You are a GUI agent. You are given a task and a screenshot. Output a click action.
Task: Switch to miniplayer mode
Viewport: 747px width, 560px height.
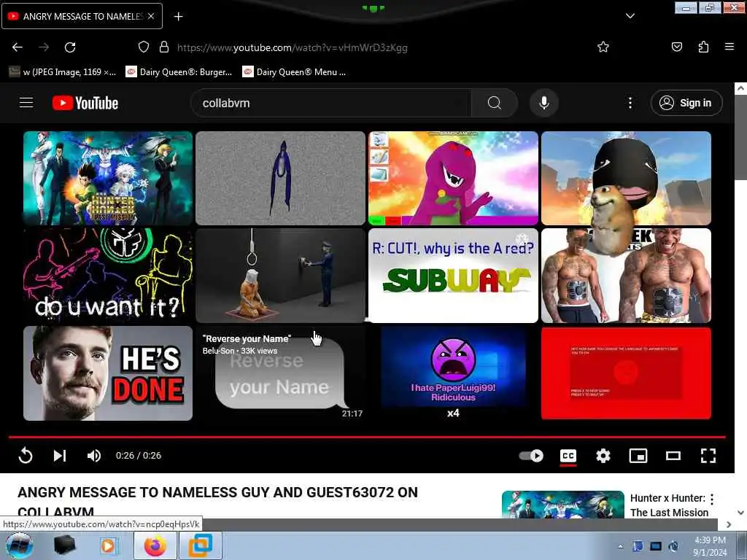click(638, 456)
